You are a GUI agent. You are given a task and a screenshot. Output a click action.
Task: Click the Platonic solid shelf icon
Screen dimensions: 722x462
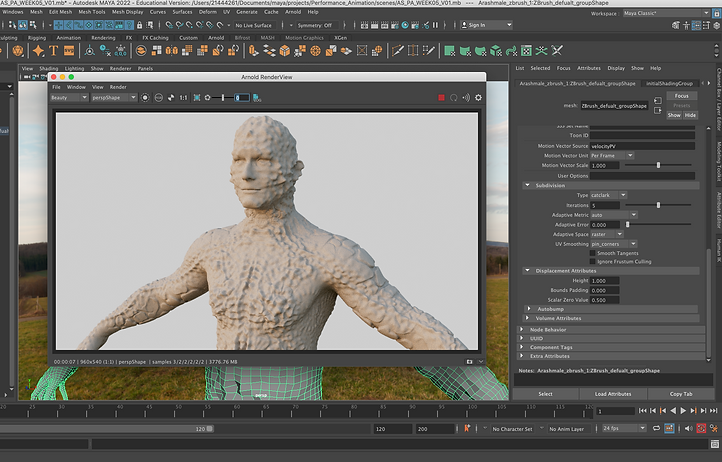tap(18, 51)
